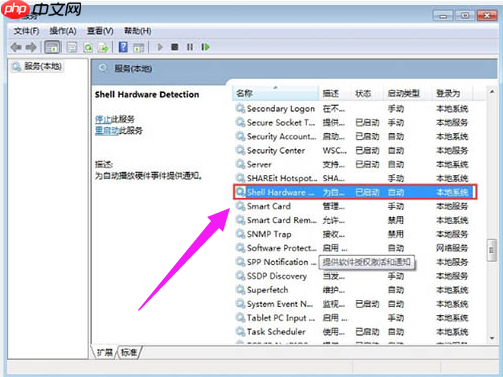Click 手动 startup type in Secondary Logon row
503x377 pixels.
(x=396, y=108)
